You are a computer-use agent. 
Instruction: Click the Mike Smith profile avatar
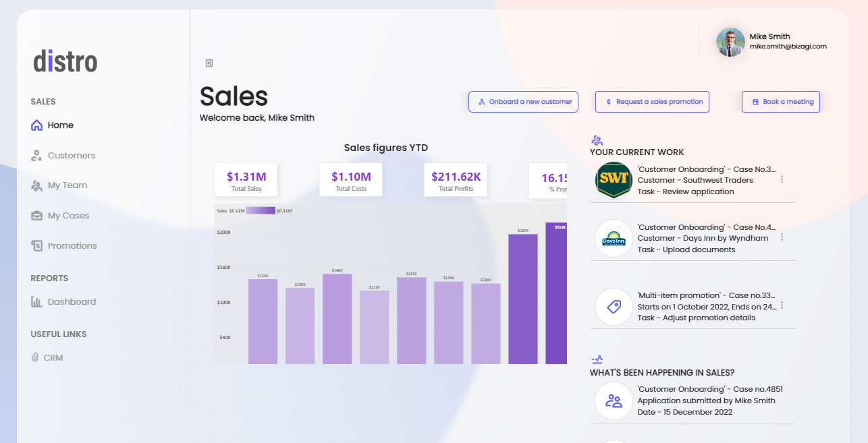(x=730, y=42)
